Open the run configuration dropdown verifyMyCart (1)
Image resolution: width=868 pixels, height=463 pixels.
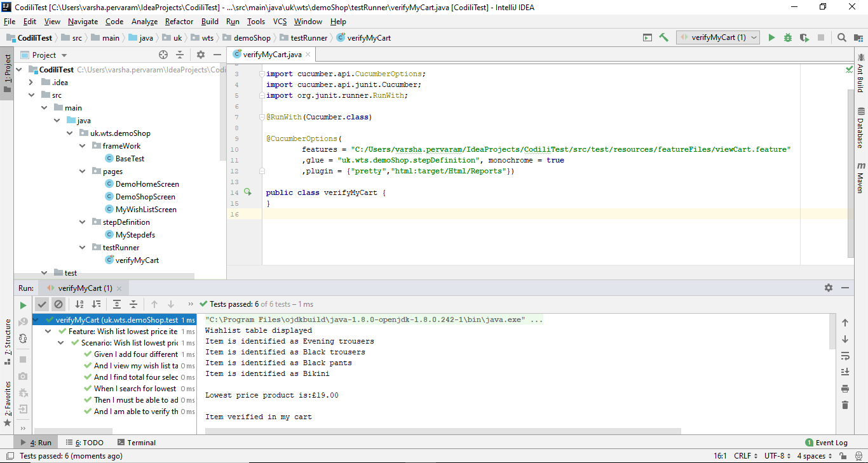tap(718, 37)
